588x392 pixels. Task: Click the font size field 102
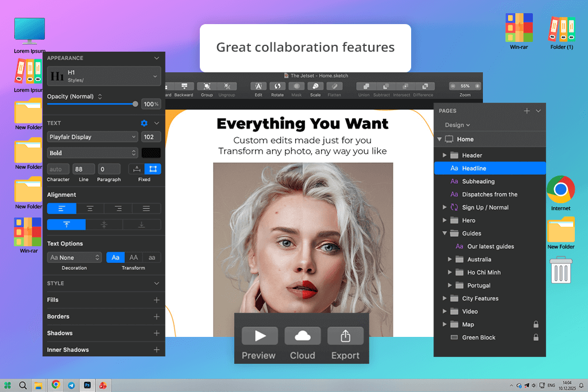coord(151,137)
